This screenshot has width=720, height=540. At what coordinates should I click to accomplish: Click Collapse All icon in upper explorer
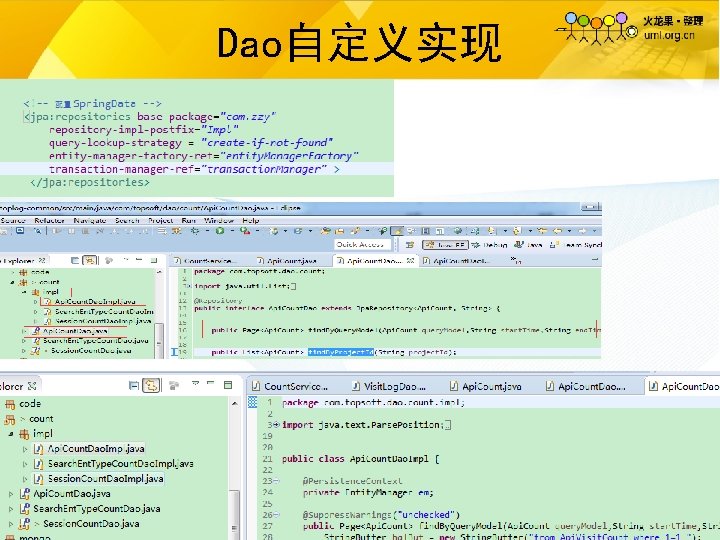75,260
